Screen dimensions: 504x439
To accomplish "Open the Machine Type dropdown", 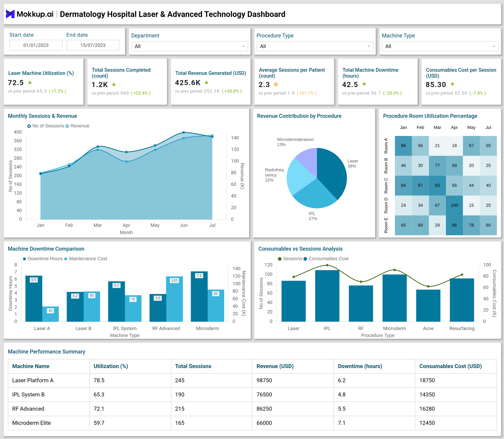I will point(440,46).
